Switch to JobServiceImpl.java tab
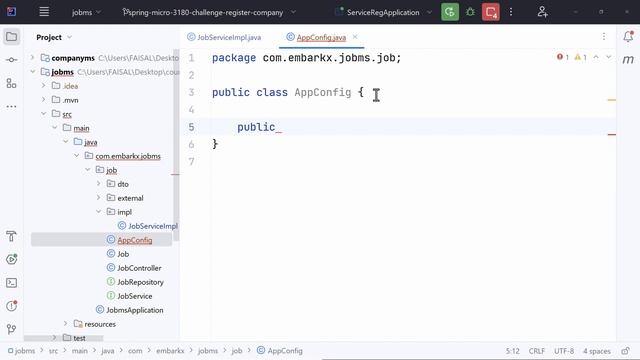Image resolution: width=640 pixels, height=360 pixels. [x=224, y=37]
